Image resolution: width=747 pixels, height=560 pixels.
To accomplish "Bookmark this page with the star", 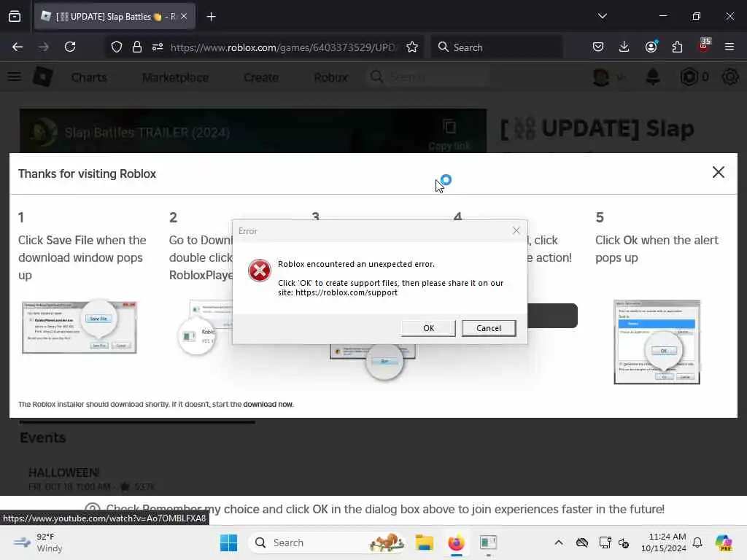I will 412,47.
